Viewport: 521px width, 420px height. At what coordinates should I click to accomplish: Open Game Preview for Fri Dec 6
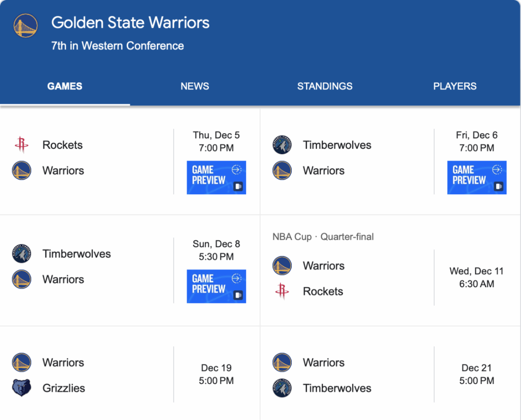[x=477, y=177]
